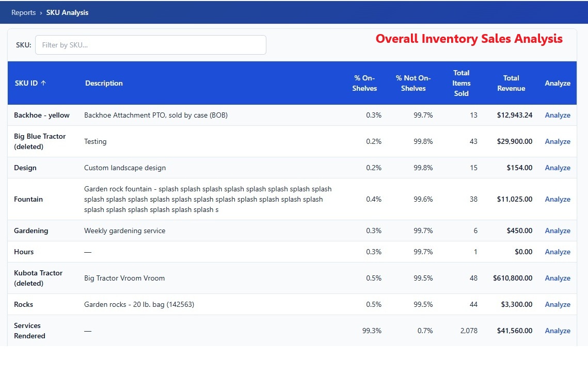Analyze the Services Rendered SKU
588x377 pixels.
pyautogui.click(x=558, y=331)
